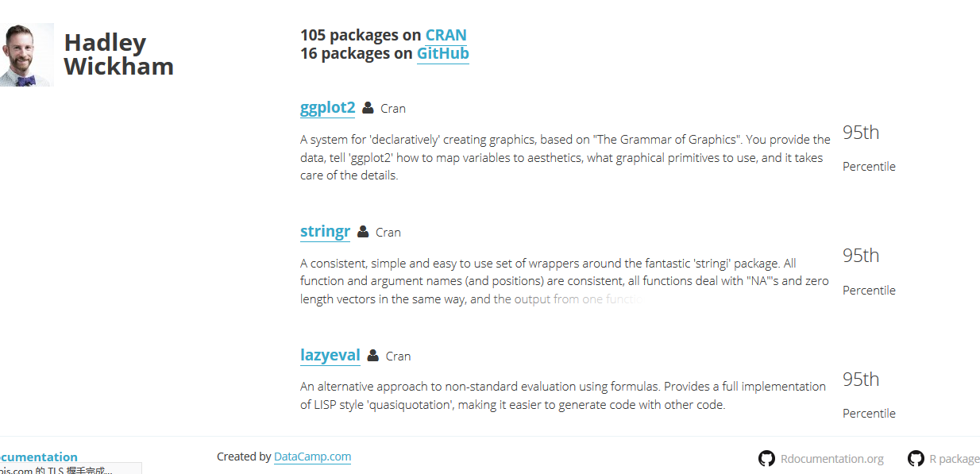Open the ggplot2 package page

[x=327, y=107]
